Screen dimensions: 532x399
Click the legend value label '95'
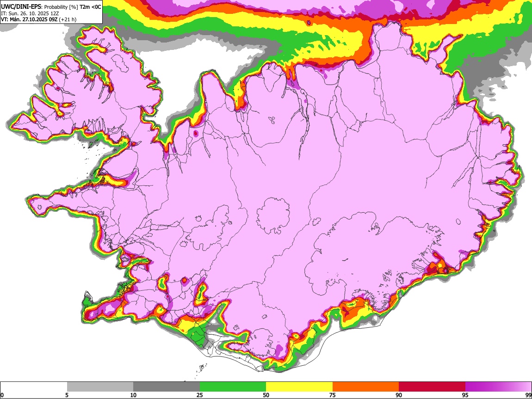[465, 395]
